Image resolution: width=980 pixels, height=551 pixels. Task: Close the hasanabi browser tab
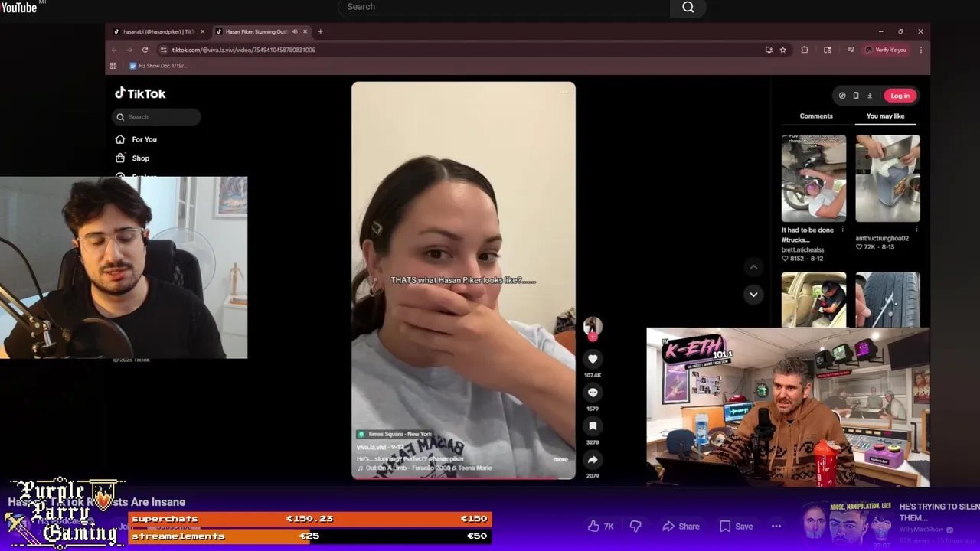[203, 31]
